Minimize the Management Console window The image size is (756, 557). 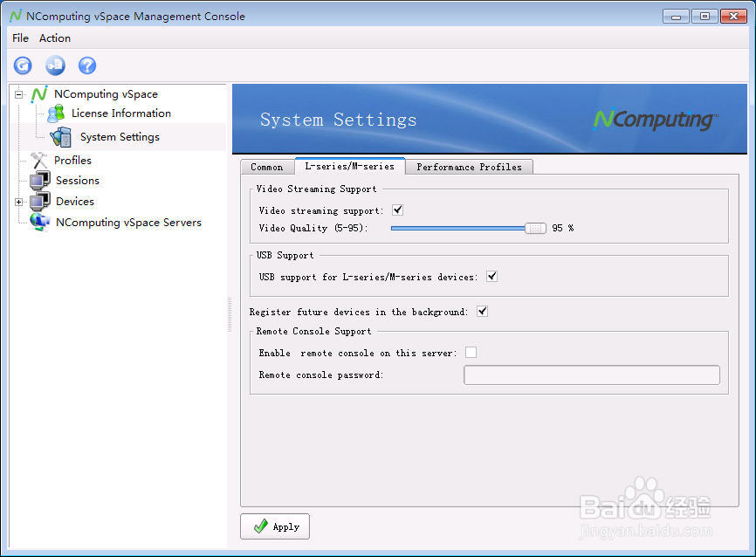(x=676, y=17)
